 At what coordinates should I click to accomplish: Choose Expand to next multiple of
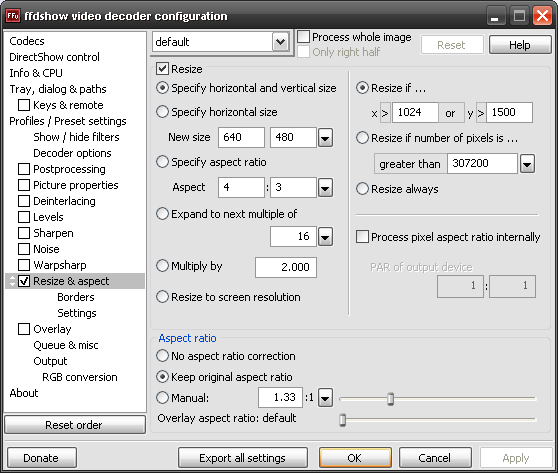[162, 214]
